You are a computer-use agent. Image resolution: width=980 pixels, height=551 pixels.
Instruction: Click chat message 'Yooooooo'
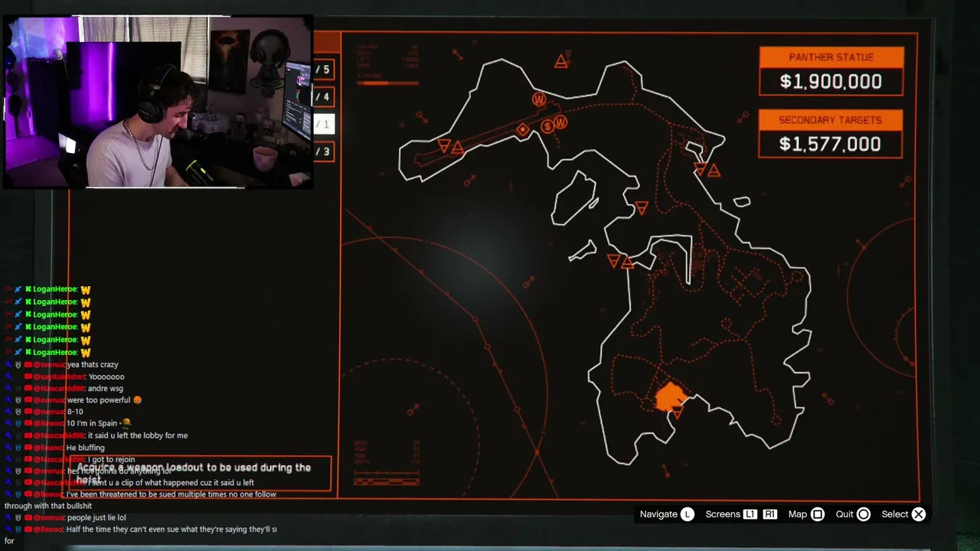pos(106,377)
